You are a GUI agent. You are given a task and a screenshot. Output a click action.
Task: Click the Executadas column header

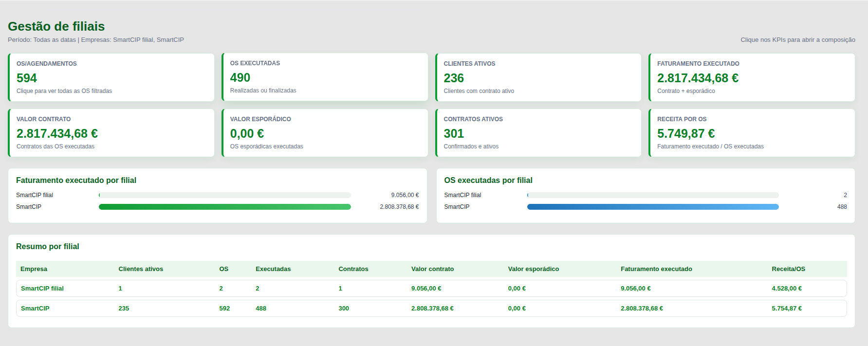click(x=273, y=269)
